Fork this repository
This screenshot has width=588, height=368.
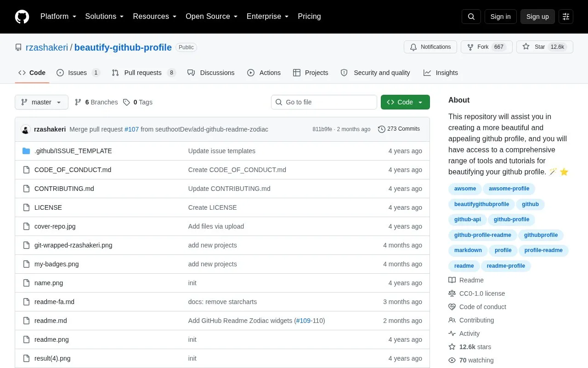click(x=486, y=47)
